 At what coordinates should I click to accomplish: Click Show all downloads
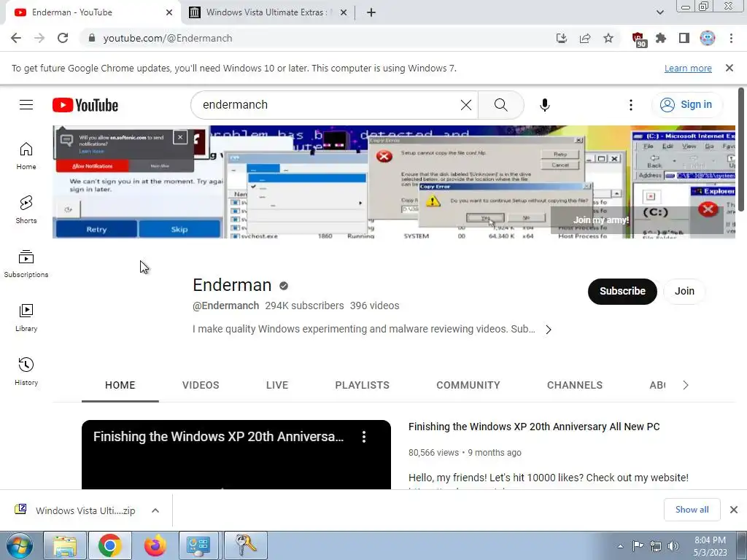(692, 510)
